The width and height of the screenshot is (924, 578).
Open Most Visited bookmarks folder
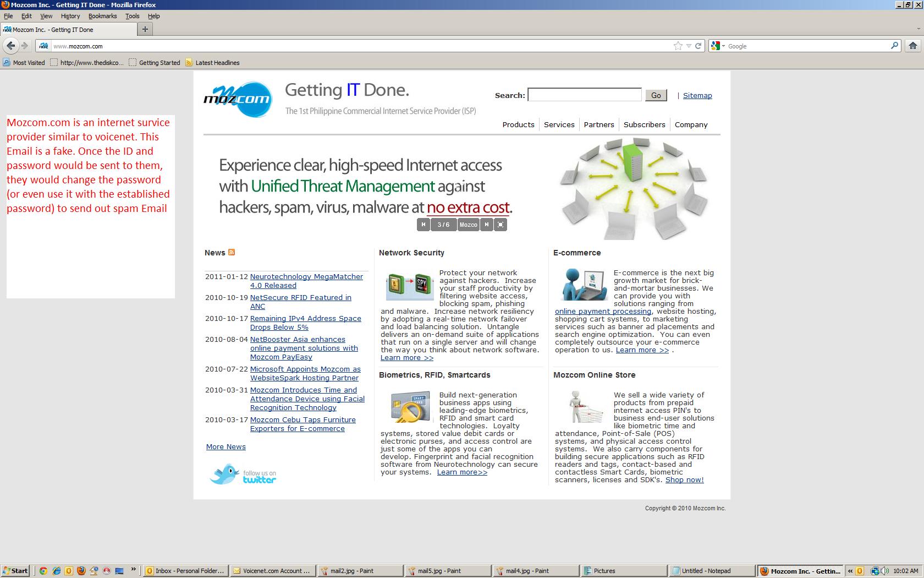[x=24, y=62]
